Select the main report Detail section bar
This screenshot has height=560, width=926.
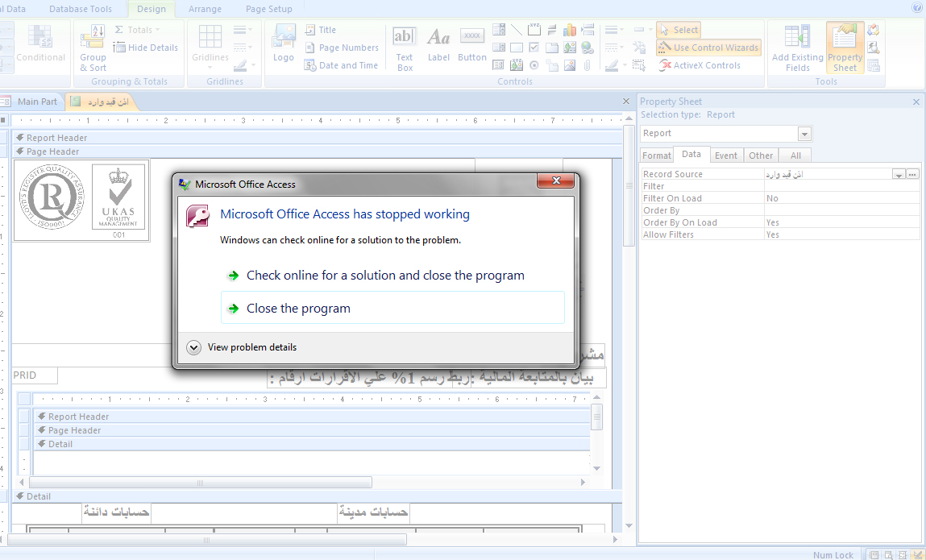pos(318,496)
